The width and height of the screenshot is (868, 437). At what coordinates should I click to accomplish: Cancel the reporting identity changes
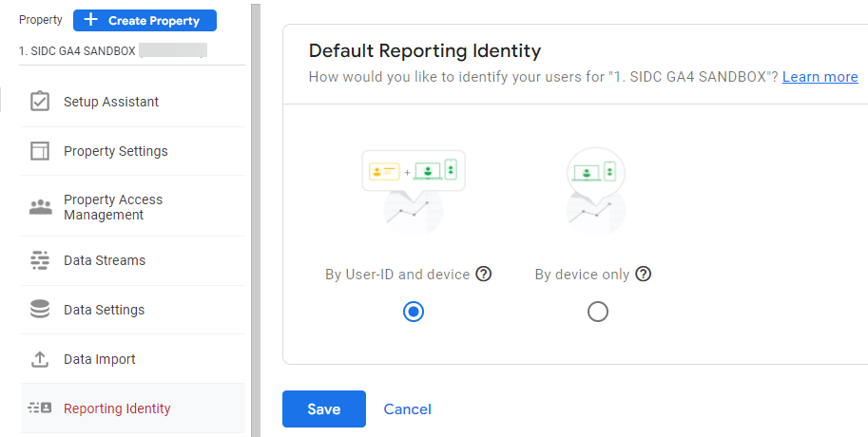point(407,409)
